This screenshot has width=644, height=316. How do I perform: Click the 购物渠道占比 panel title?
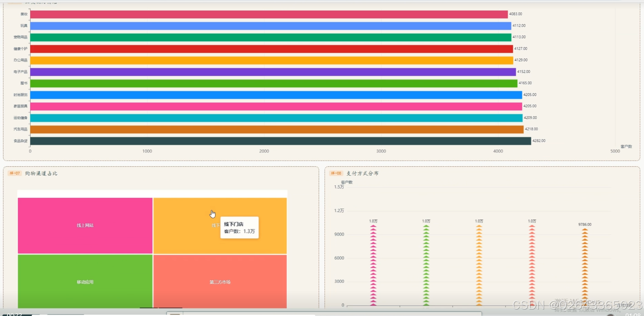tap(41, 174)
